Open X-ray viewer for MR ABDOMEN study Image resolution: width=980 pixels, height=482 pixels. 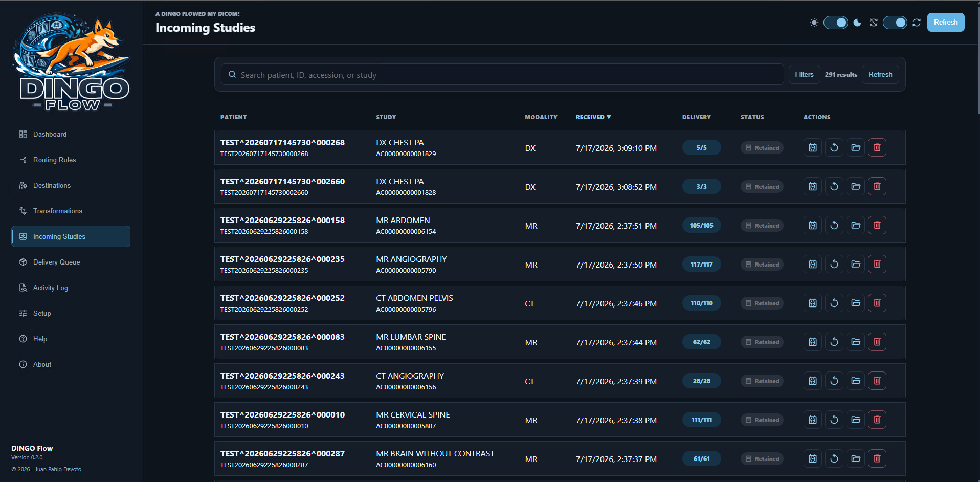pyautogui.click(x=813, y=225)
